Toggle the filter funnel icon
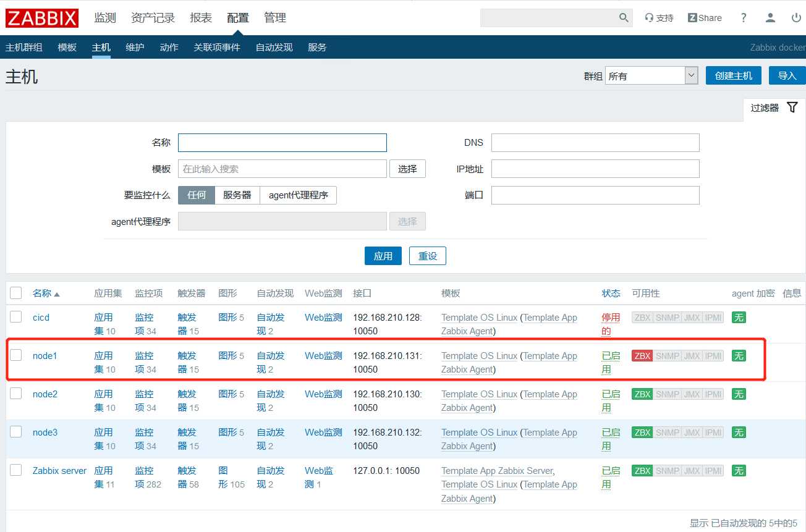This screenshot has width=806, height=532. coord(792,108)
